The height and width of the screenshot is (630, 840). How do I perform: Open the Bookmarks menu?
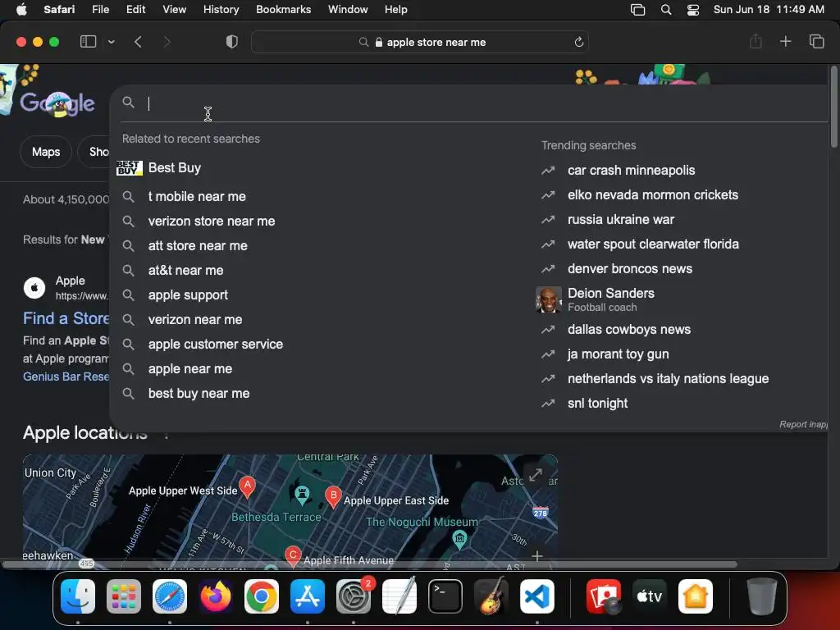pos(283,10)
